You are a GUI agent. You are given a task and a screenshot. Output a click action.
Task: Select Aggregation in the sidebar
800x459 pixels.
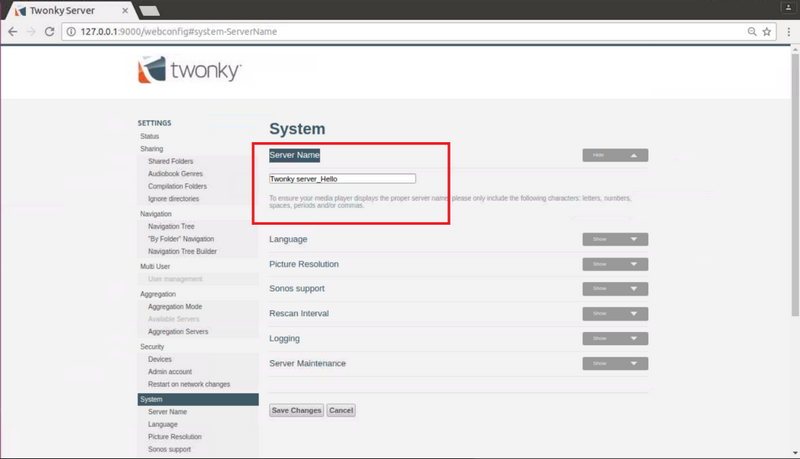point(158,294)
